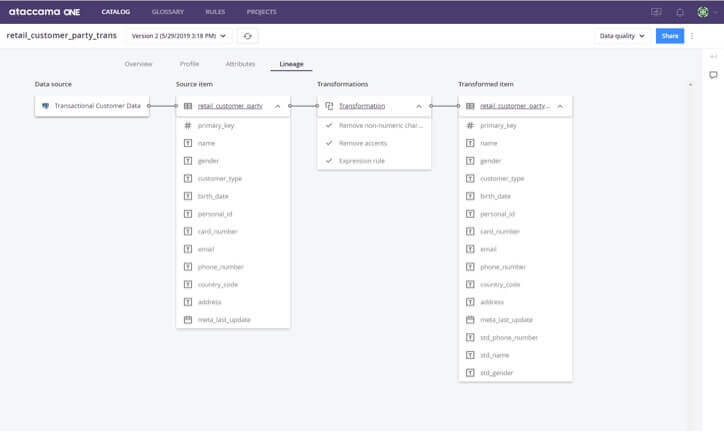
Task: Open the comments panel icon
Action: (x=713, y=75)
